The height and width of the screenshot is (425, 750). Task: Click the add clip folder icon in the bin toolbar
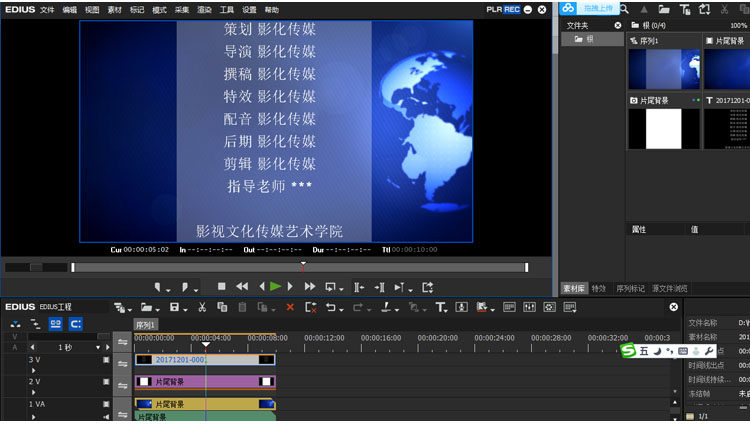tap(664, 9)
